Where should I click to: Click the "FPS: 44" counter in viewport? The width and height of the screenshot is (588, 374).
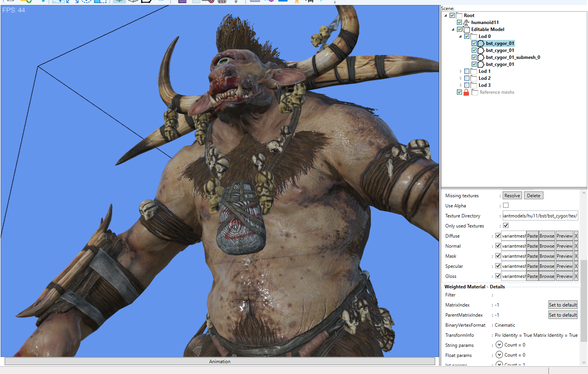pos(14,10)
